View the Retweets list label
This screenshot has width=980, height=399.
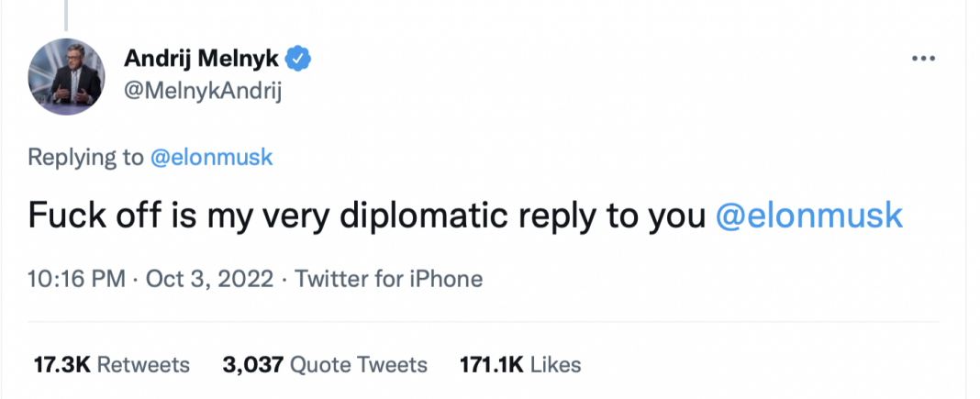(x=143, y=364)
